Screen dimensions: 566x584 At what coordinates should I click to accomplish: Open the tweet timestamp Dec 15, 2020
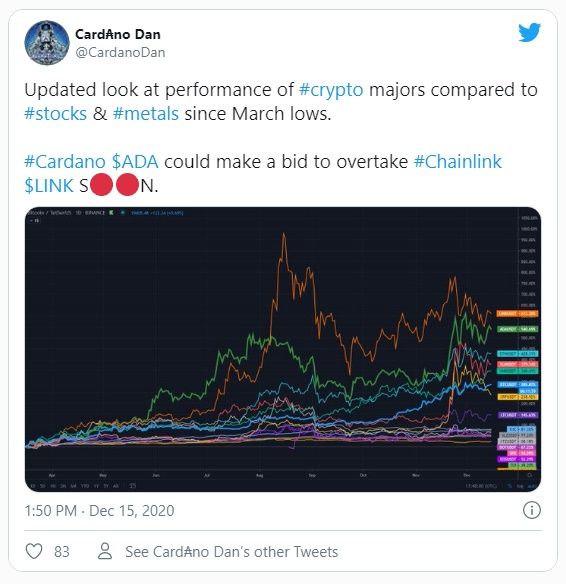(99, 511)
